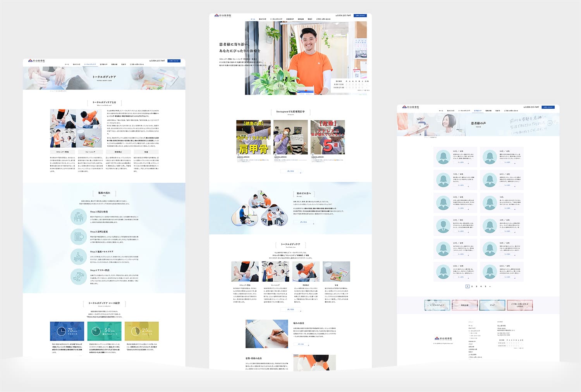Select the green 50min course clock card
The image size is (581, 392).
point(104,331)
